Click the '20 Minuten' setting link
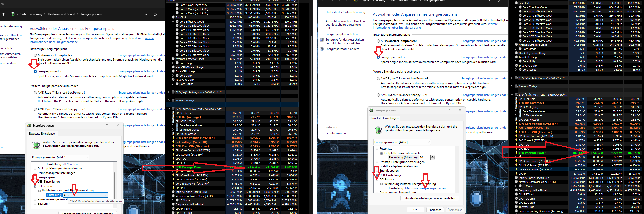Image resolution: width=644 pixels, height=214 pixels. pyautogui.click(x=70, y=164)
